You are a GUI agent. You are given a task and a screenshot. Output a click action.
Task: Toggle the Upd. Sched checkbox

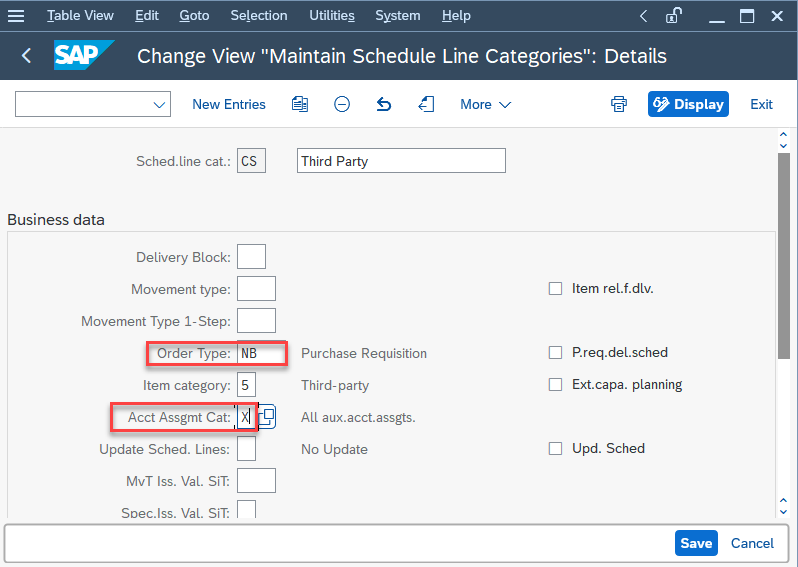pyautogui.click(x=555, y=448)
